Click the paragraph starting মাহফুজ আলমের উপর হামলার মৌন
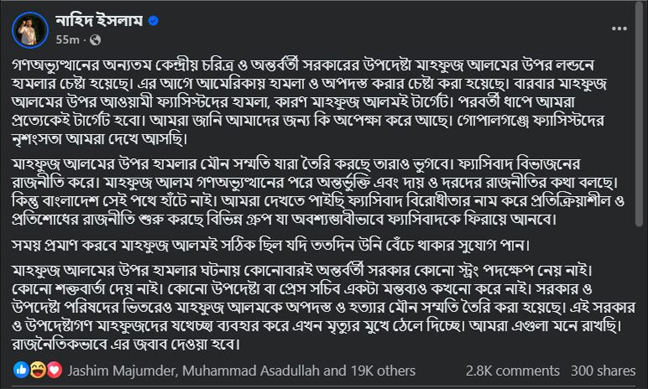 tap(318, 191)
